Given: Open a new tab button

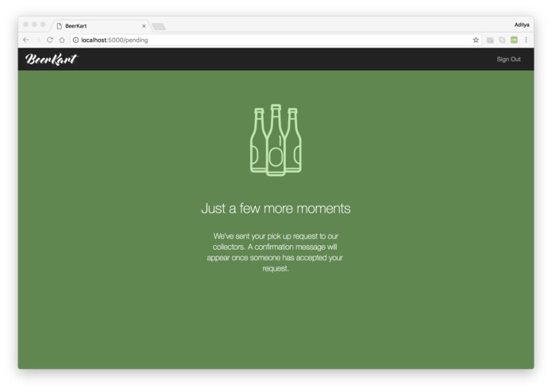Looking at the screenshot, I should 159,27.
